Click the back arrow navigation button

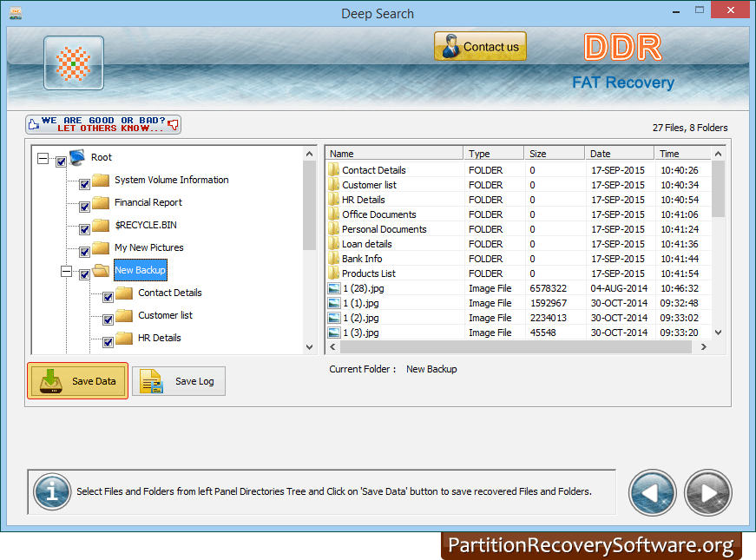point(653,492)
